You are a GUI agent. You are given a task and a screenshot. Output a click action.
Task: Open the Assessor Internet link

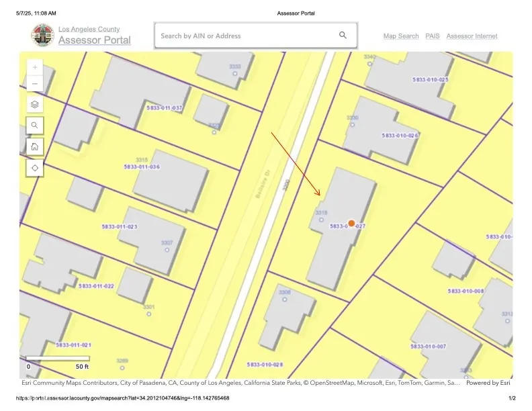(472, 36)
